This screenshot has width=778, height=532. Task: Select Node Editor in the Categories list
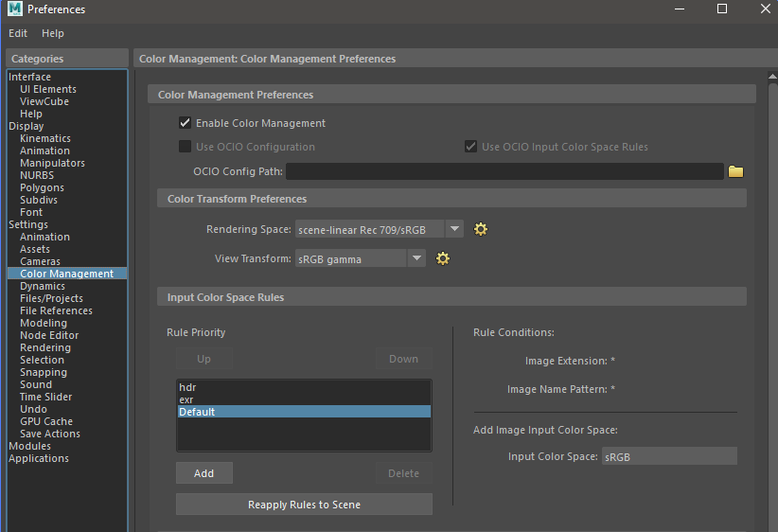click(49, 335)
